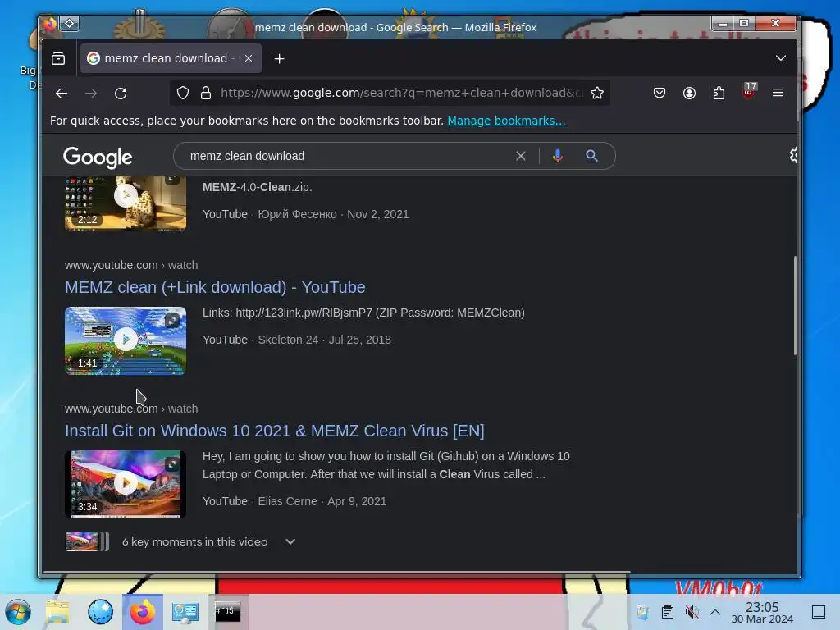Click the vertical page scrollbar
This screenshot has height=630, width=840.
[x=795, y=305]
